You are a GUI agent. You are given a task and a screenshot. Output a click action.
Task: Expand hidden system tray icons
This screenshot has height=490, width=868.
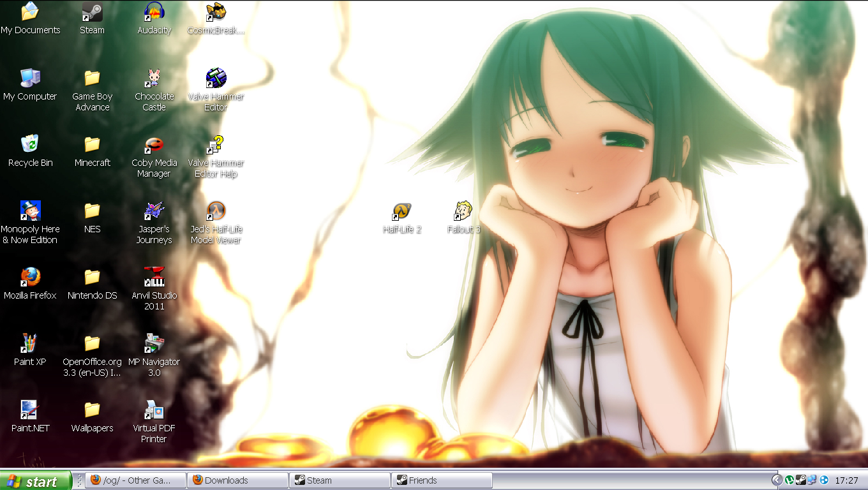[x=777, y=480]
